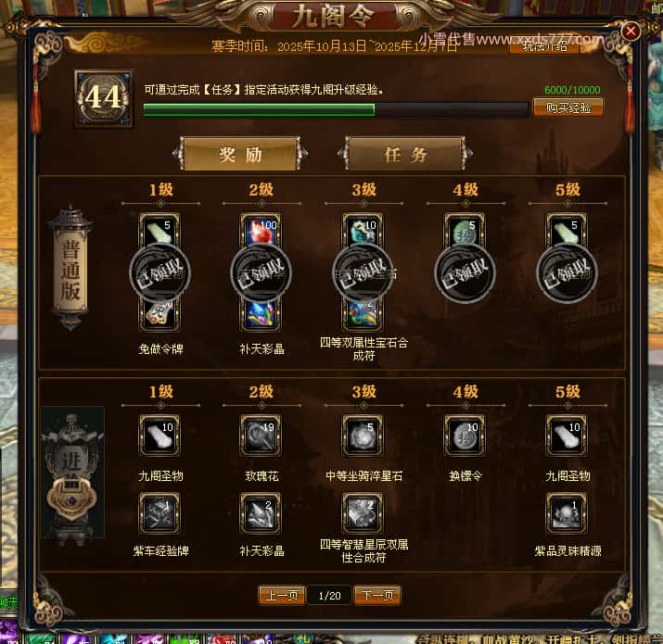Click the 1/20 page indicator field
663x644 pixels.
coord(329,596)
